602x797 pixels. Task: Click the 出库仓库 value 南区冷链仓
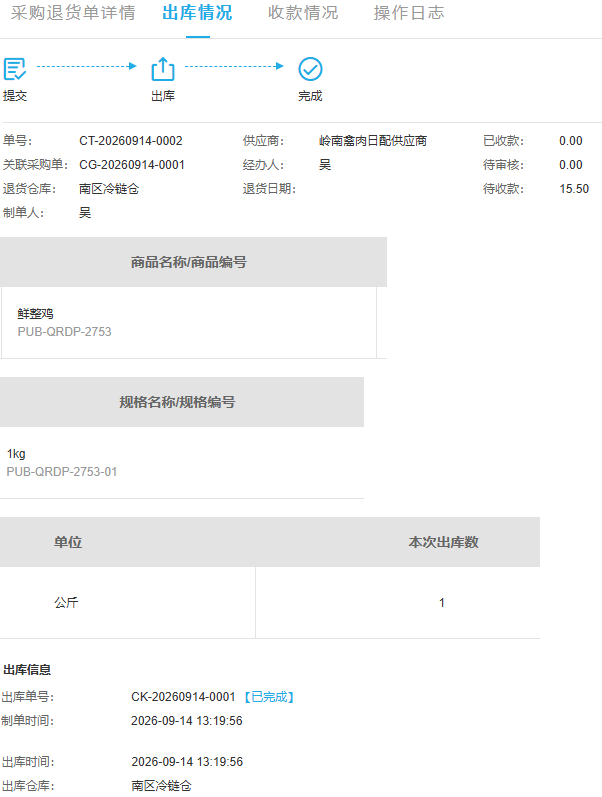click(161, 785)
